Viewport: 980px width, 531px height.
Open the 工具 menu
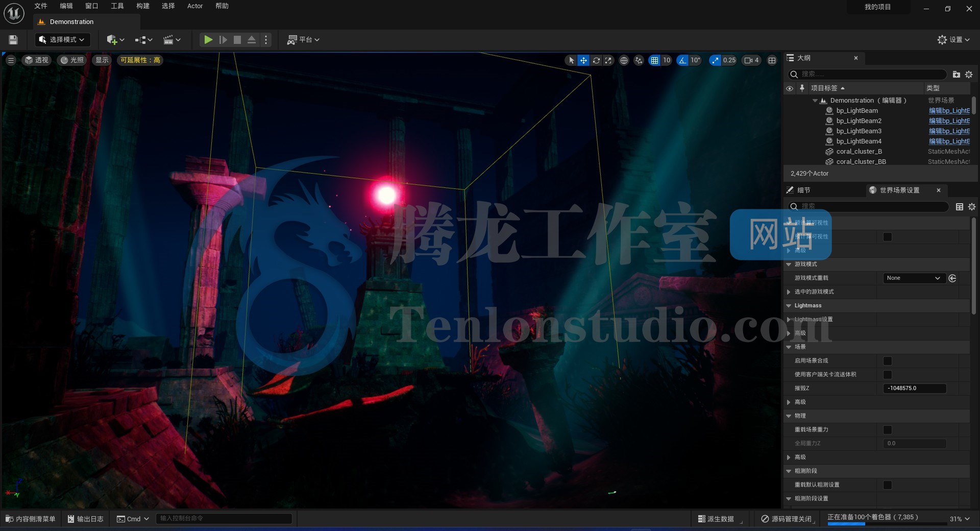coord(117,6)
